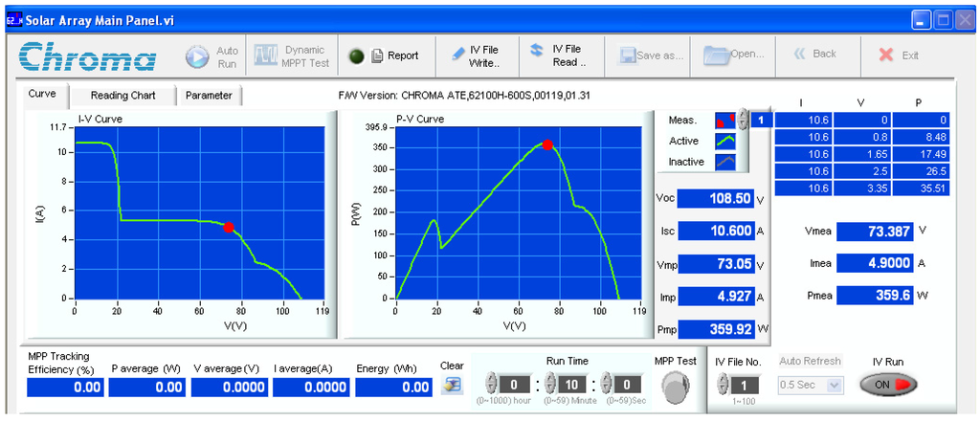The image size is (980, 421).
Task: Click the IV File Read icon
Action: [x=537, y=50]
